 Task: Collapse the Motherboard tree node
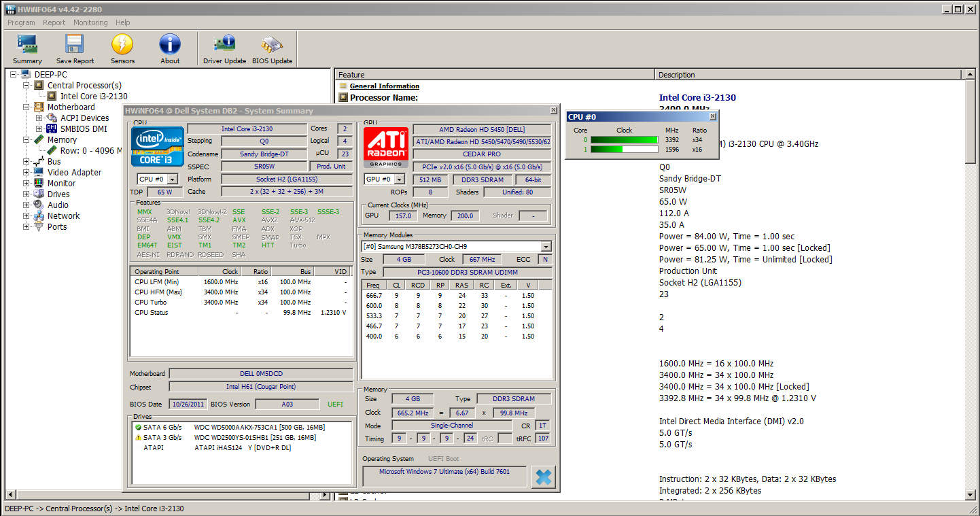point(27,107)
